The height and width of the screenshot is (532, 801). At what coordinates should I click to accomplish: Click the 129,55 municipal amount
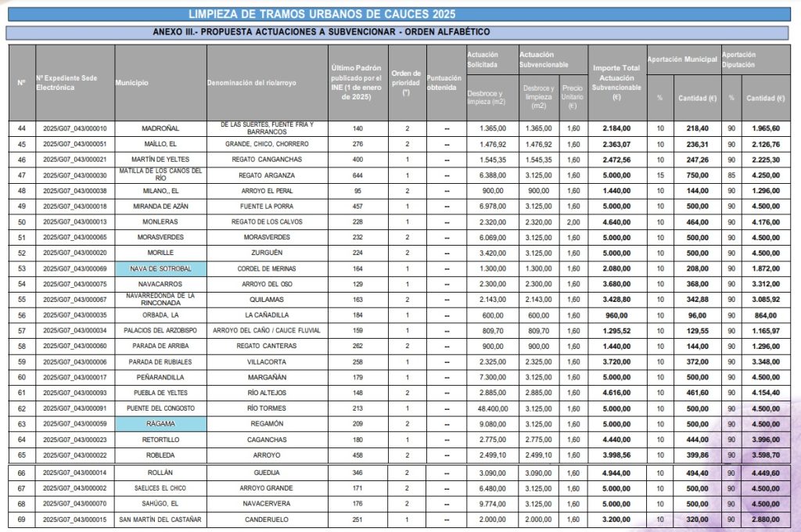[x=697, y=331]
